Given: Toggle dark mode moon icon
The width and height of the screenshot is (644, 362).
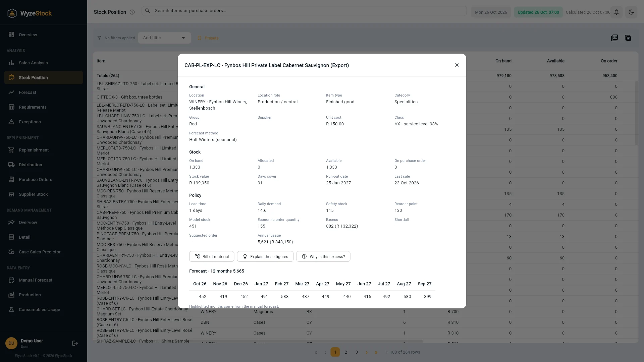Looking at the screenshot, I should coord(631,12).
